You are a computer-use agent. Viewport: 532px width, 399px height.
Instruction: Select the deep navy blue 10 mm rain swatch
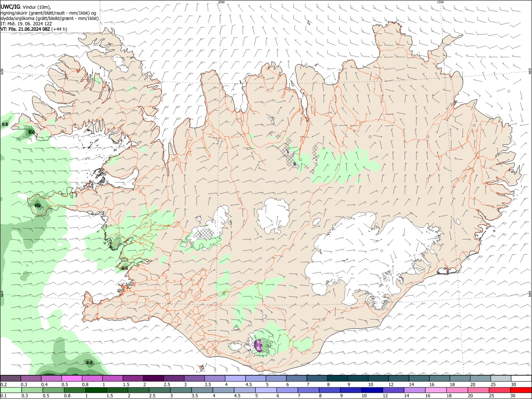(372, 390)
